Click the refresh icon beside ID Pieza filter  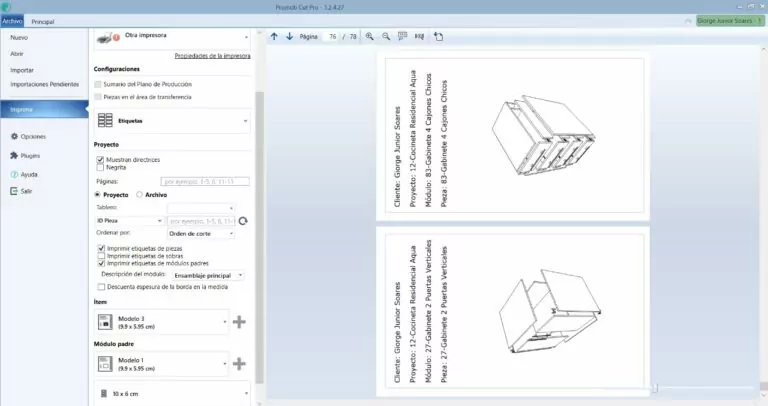(x=243, y=221)
